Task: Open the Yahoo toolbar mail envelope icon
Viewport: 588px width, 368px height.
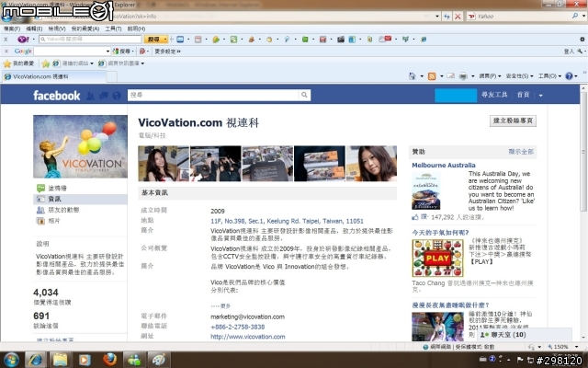Action: (180, 40)
